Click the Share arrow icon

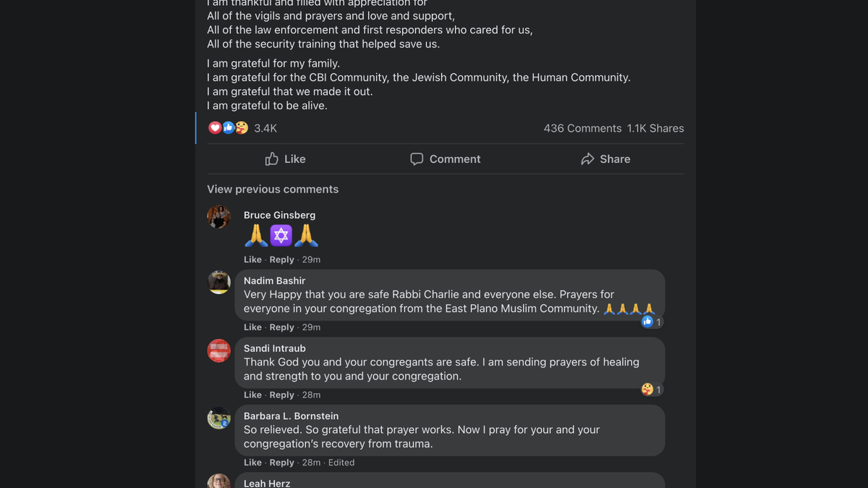point(587,159)
